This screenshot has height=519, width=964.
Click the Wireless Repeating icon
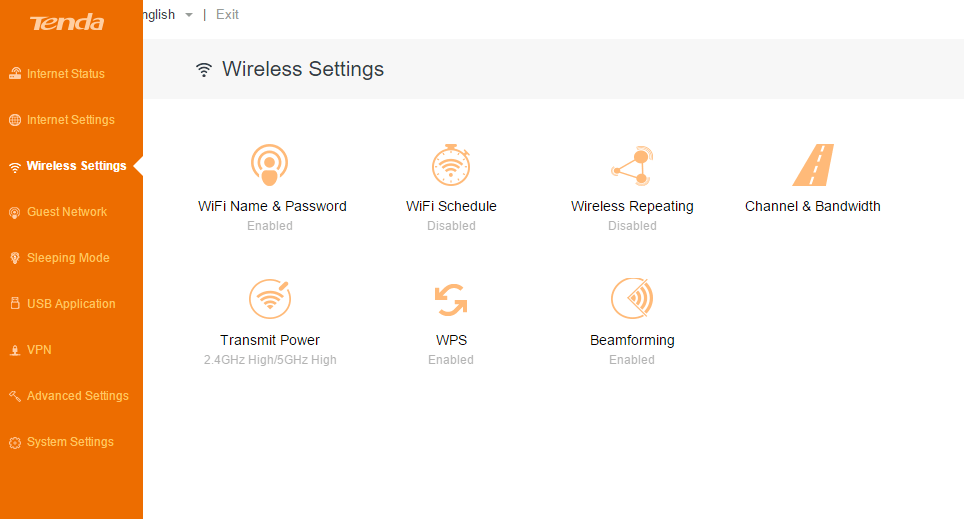click(632, 165)
